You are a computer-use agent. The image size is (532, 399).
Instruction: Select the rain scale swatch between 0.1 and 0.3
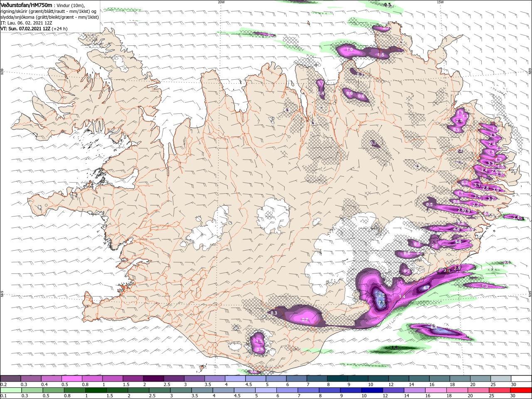12,390
